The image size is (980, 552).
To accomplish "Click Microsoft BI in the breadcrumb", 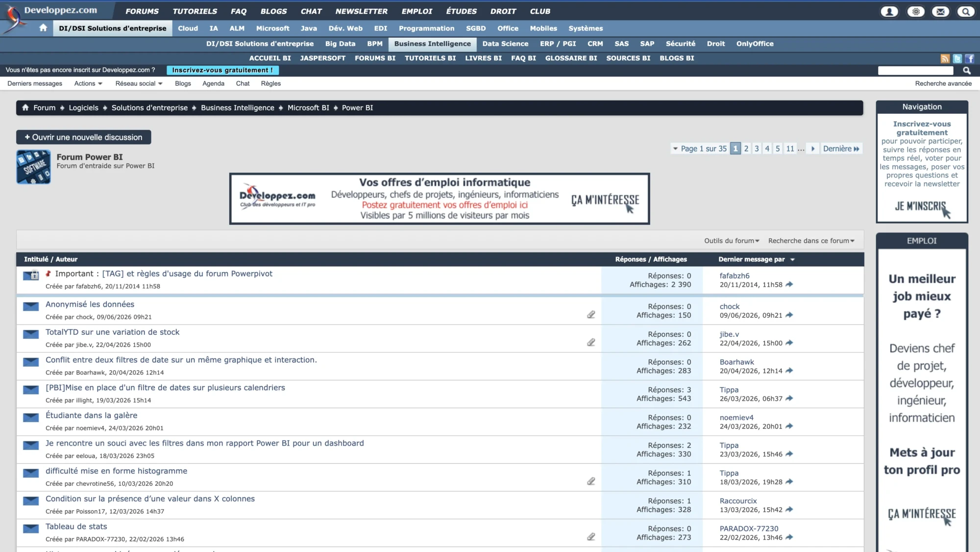I will pos(308,107).
